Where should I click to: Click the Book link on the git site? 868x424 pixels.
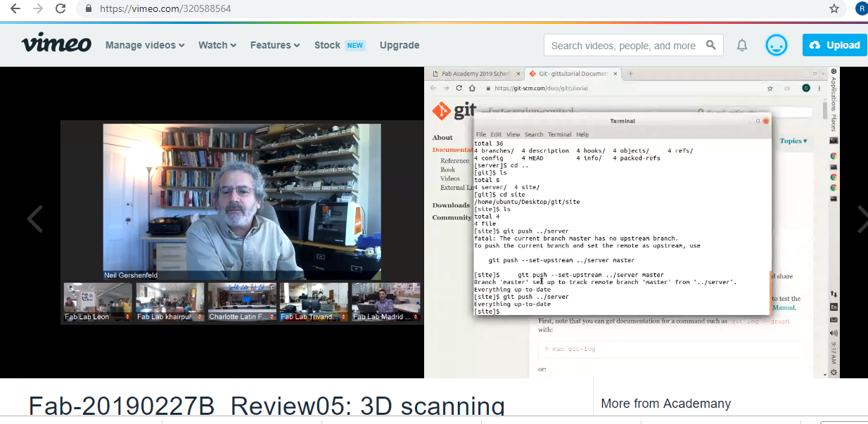point(447,169)
